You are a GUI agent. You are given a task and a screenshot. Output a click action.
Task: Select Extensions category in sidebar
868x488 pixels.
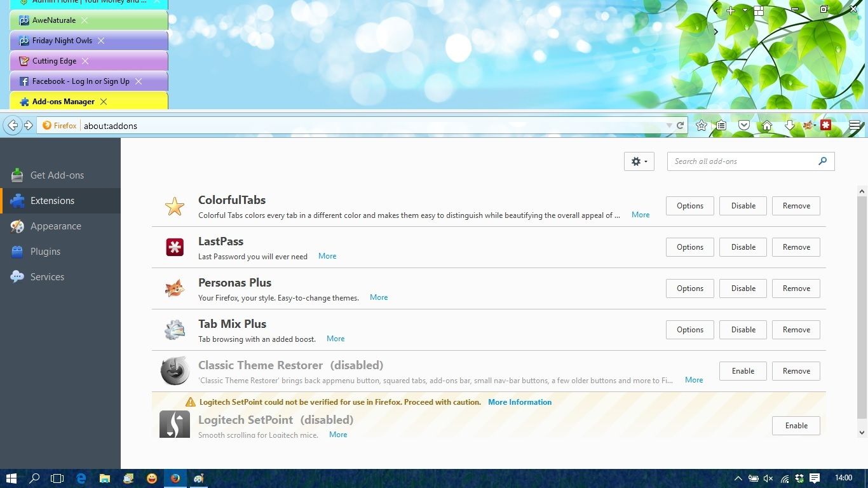click(60, 201)
